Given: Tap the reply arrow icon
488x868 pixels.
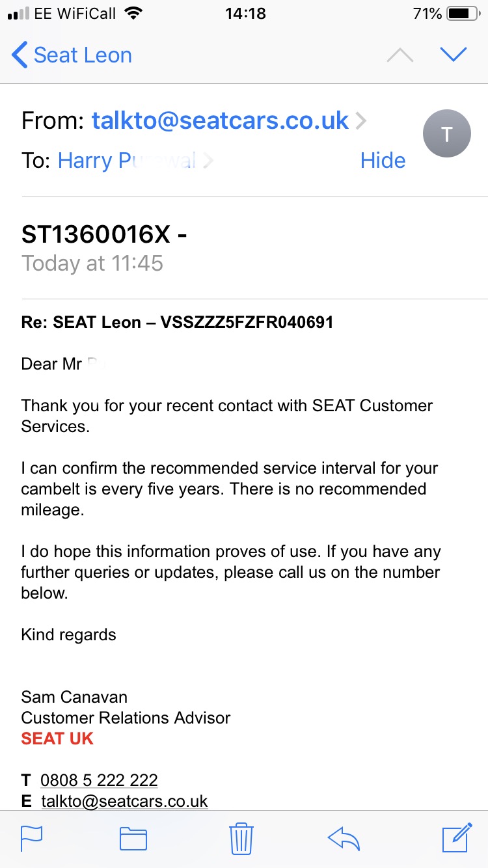Looking at the screenshot, I should (x=344, y=838).
